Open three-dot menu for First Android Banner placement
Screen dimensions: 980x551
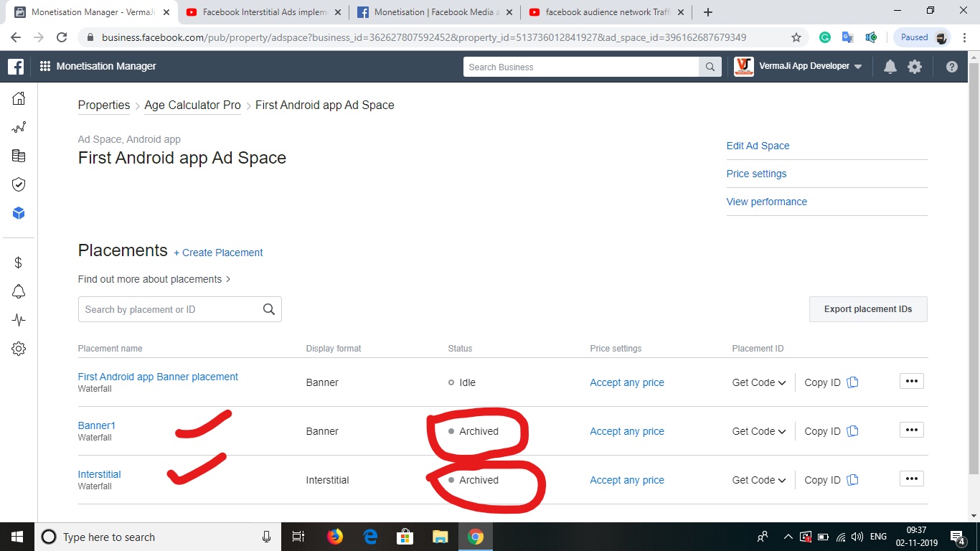(912, 381)
